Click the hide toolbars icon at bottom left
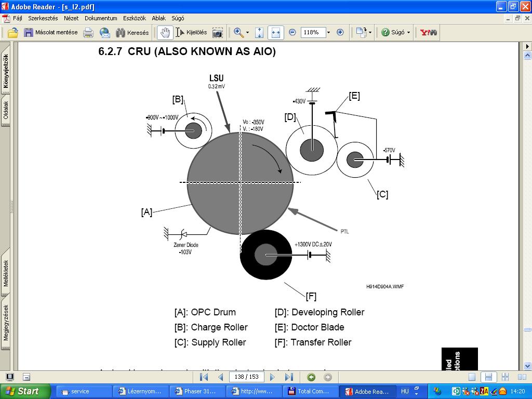 (x=26, y=377)
